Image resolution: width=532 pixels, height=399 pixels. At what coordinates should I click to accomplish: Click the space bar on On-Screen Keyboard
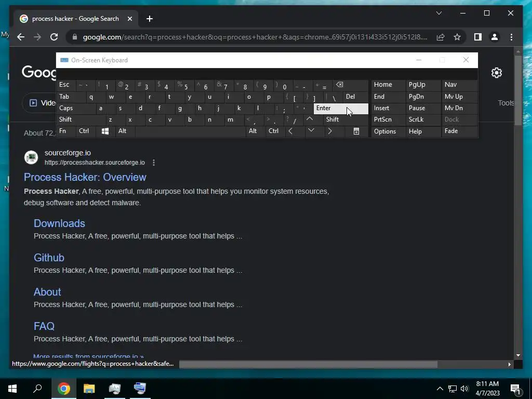tap(190, 131)
